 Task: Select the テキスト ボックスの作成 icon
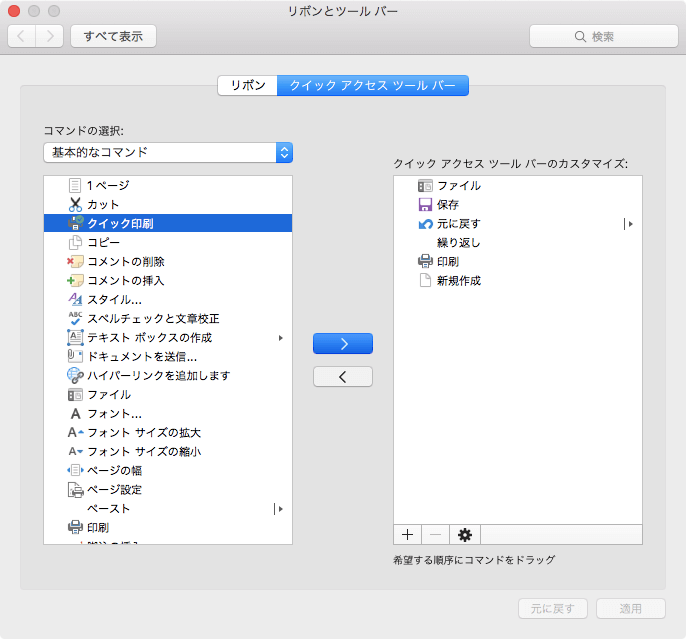(x=75, y=337)
